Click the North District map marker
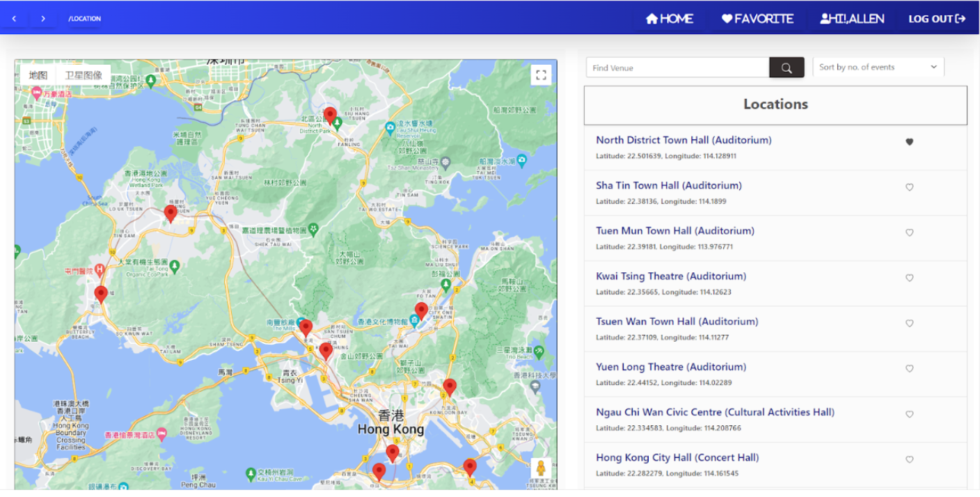 click(330, 116)
